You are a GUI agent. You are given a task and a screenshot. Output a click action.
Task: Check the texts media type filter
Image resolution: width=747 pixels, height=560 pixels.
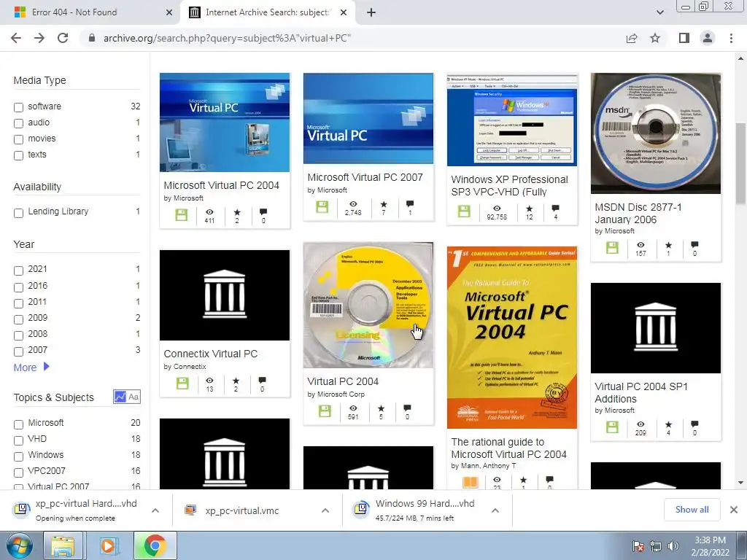tap(18, 155)
